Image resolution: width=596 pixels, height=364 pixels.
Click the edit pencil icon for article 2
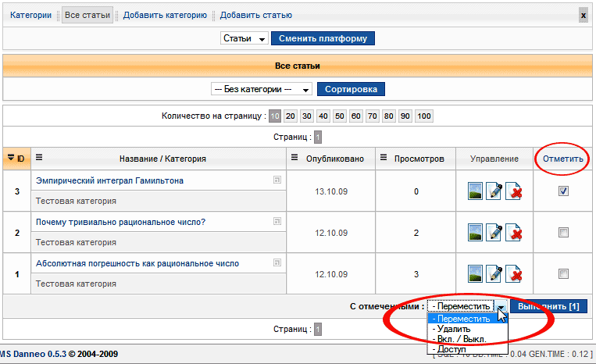(494, 232)
